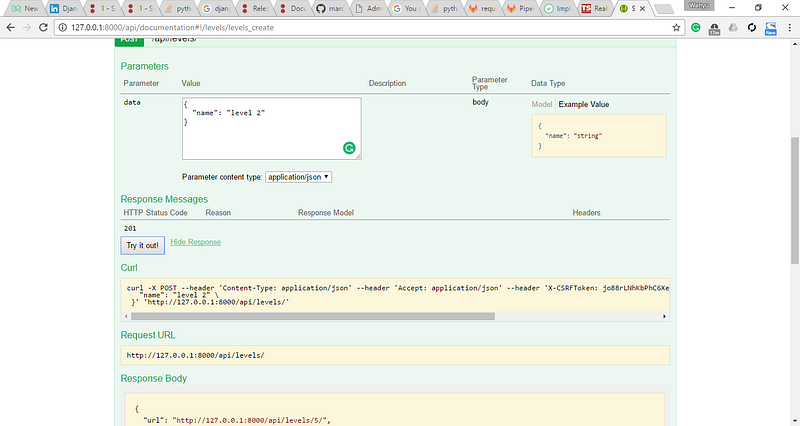Viewport: 800px width, 426px height.
Task: Switch to the 'Rele' tab
Action: [x=254, y=9]
